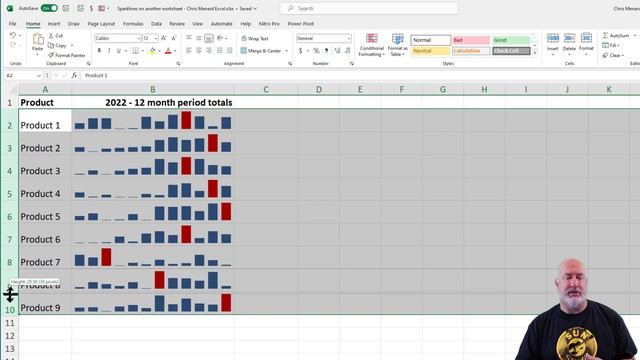Click Increase Indent icon

(x=229, y=51)
